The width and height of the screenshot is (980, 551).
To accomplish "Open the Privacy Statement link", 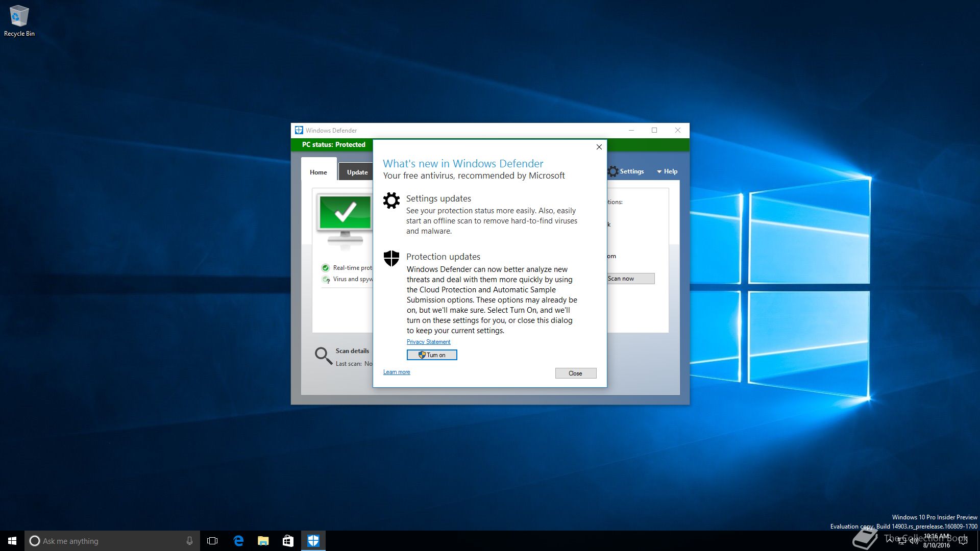I will click(428, 342).
